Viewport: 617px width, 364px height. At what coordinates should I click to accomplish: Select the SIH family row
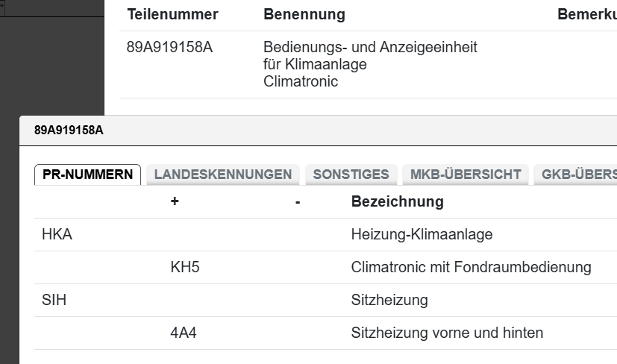tap(54, 300)
